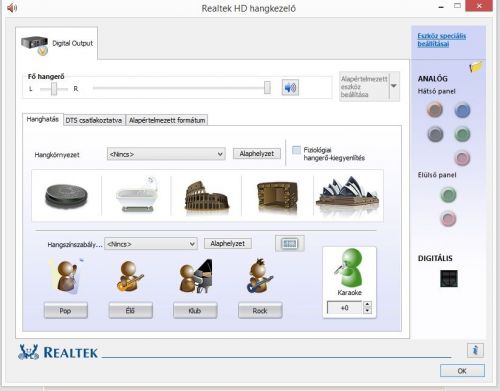
Task: Open Eszköz speciális beállításai link
Action: 442,40
